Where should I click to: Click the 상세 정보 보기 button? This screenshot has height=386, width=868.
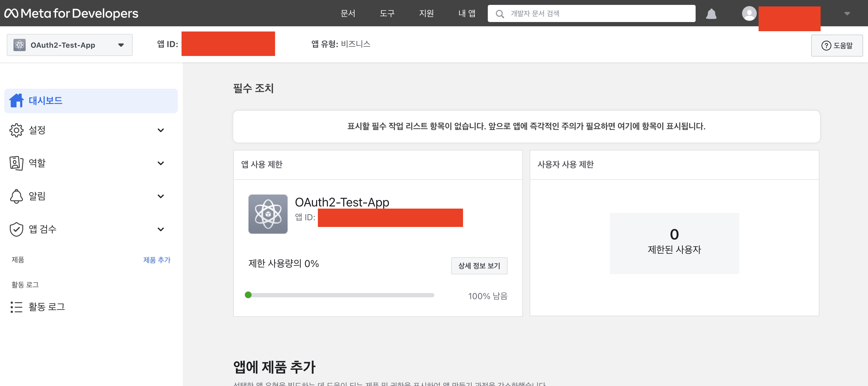pyautogui.click(x=479, y=266)
